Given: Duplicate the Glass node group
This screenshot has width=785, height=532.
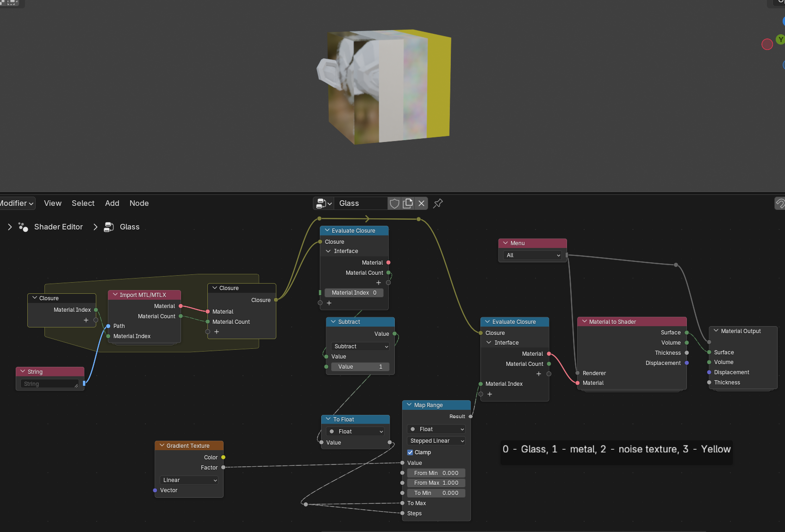Looking at the screenshot, I should tap(408, 204).
